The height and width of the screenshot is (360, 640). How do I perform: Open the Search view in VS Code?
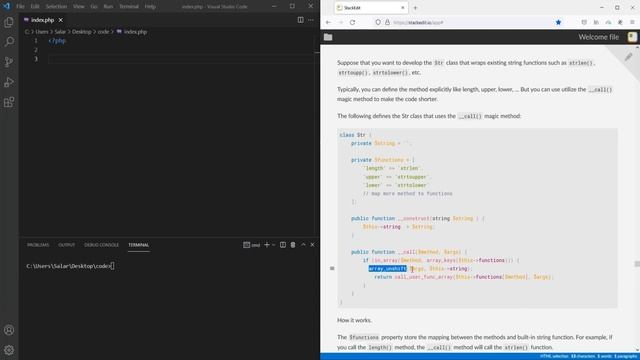[x=9, y=42]
